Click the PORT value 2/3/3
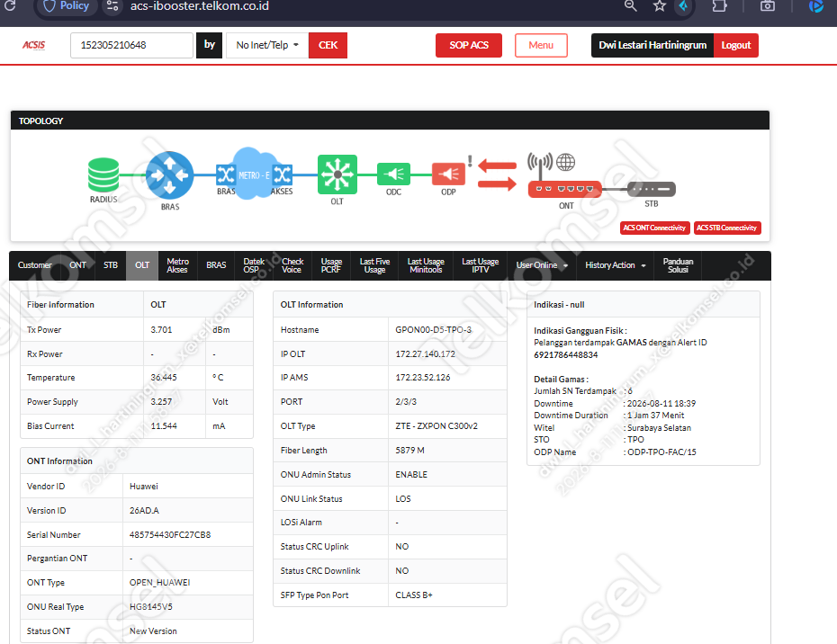 click(406, 402)
